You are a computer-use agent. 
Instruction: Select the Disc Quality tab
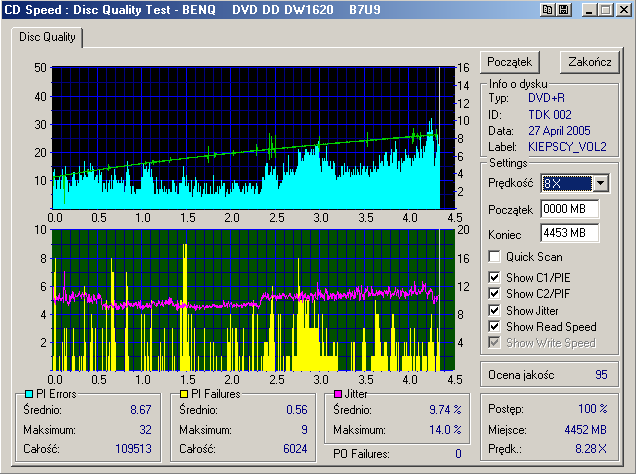[47, 37]
